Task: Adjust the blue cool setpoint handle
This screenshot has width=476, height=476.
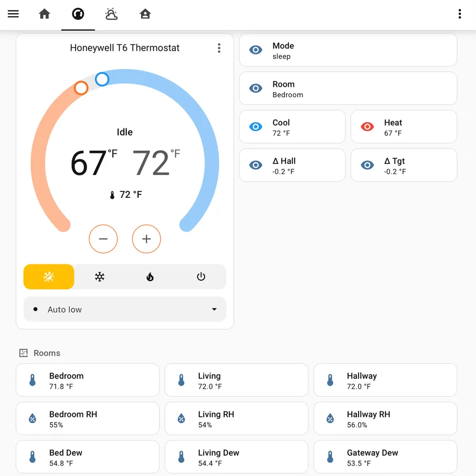Action: (102, 79)
